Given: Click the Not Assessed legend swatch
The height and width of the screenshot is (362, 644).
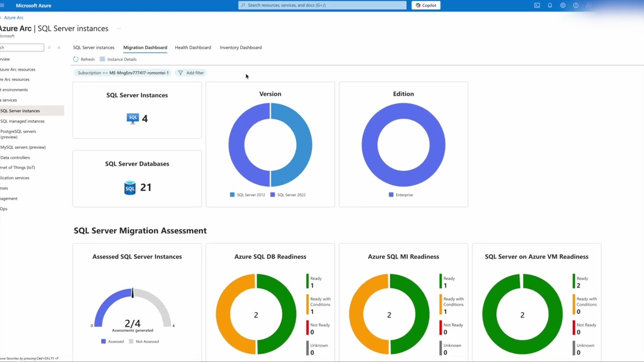Looking at the screenshot, I should (131, 341).
